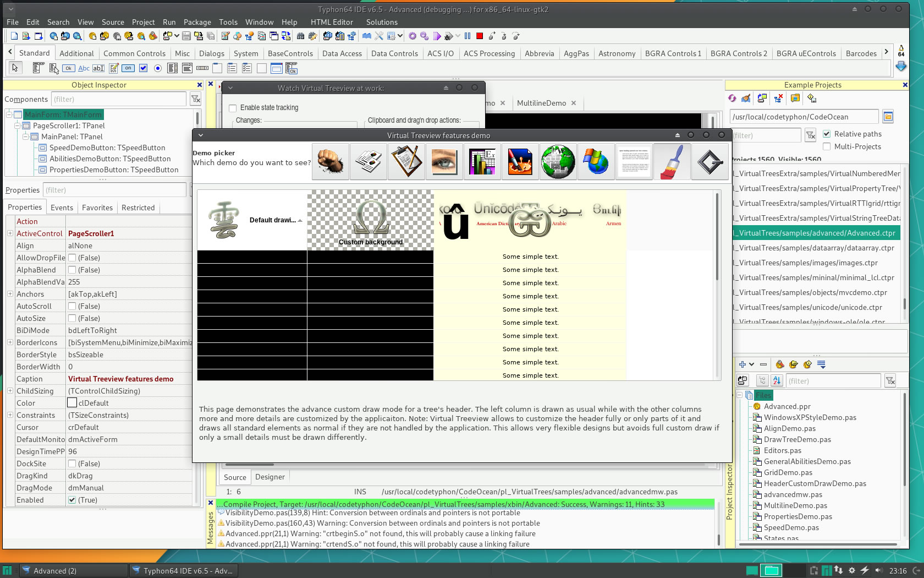Screen dimensions: 924x578
Task: Select the Source tab
Action: tap(235, 477)
